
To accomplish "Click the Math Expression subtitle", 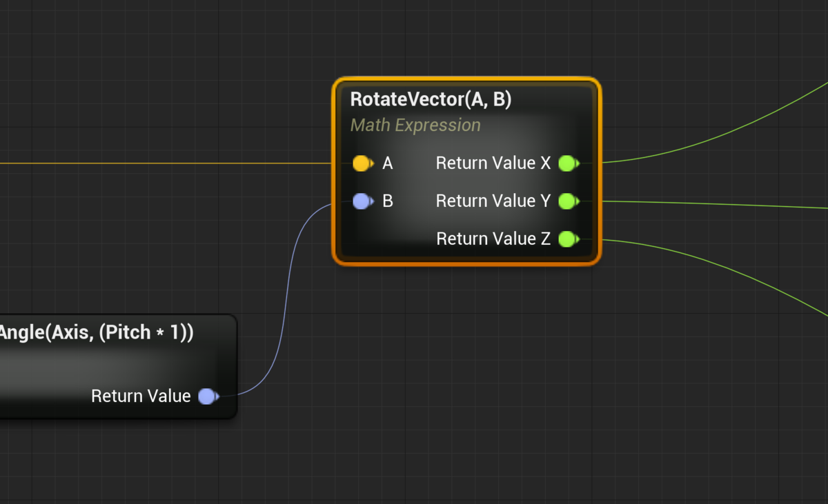I will point(415,125).
